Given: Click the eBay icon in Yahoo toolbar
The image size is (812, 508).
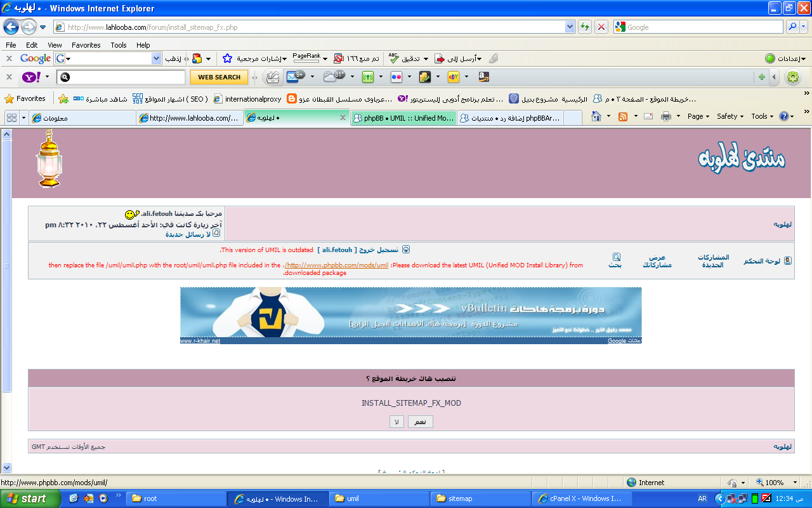Looking at the screenshot, I should click(453, 77).
